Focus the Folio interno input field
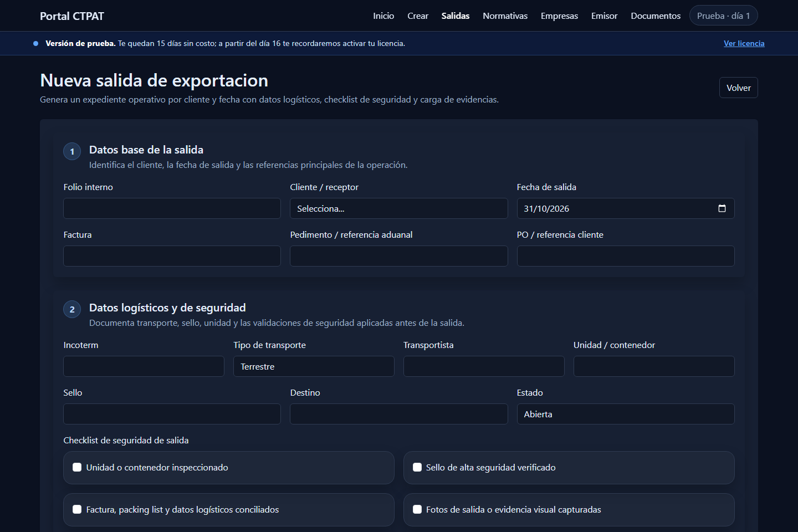Screen dimensions: 798x532 (x=172, y=208)
